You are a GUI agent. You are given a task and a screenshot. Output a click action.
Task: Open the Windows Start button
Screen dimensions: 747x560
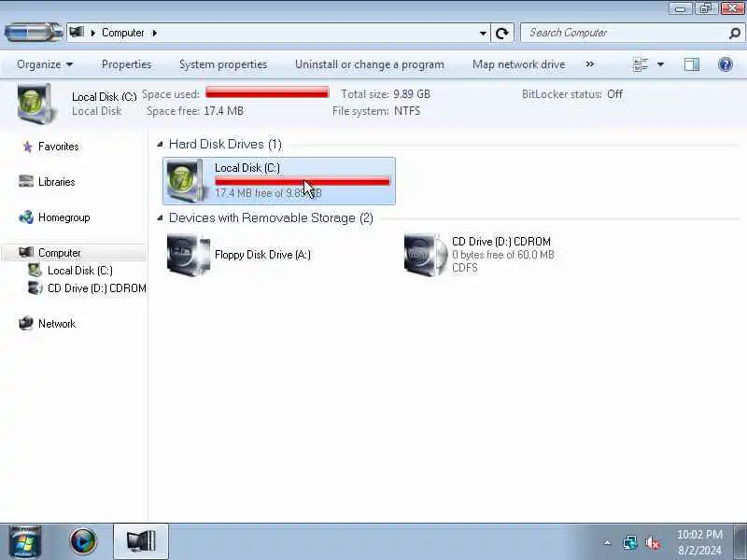[24, 542]
